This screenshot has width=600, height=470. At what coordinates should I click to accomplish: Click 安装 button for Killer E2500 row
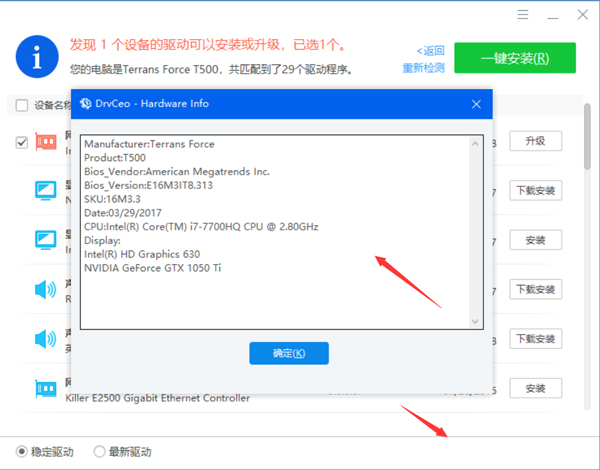pos(535,388)
